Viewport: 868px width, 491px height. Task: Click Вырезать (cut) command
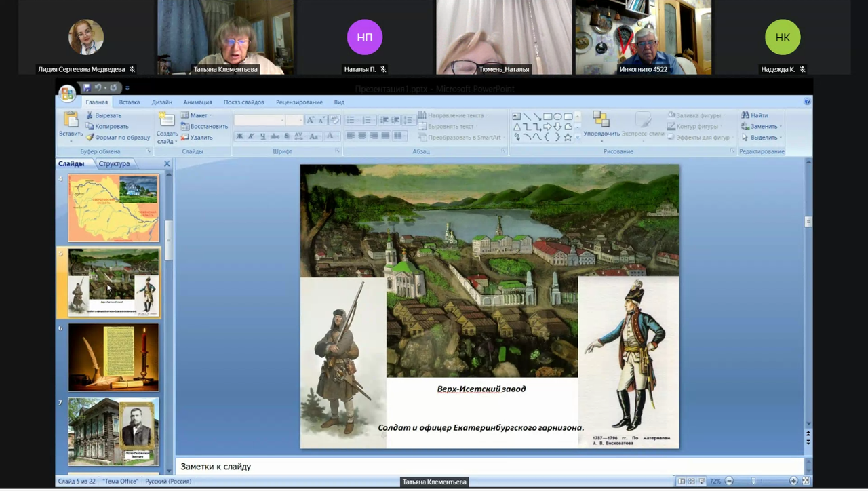click(104, 115)
